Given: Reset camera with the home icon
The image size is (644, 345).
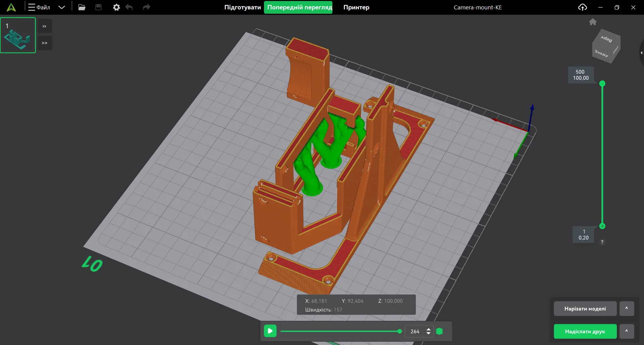Looking at the screenshot, I should 593,22.
